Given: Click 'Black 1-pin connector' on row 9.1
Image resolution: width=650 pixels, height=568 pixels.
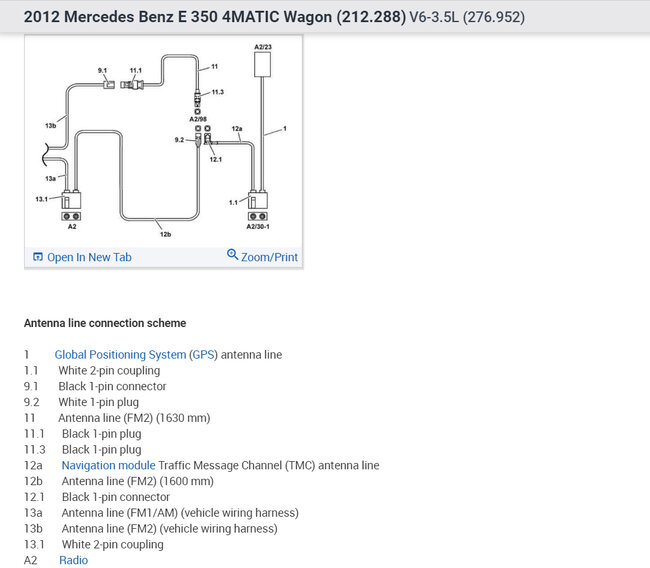Looking at the screenshot, I should (112, 386).
